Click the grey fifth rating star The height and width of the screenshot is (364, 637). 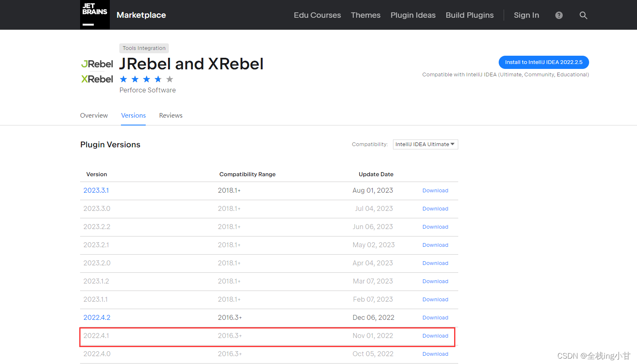pyautogui.click(x=170, y=79)
